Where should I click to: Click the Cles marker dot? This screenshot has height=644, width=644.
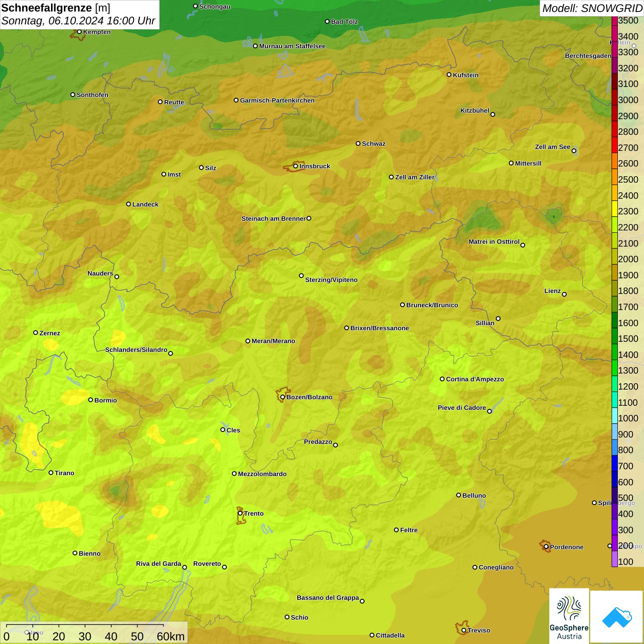[x=223, y=430]
